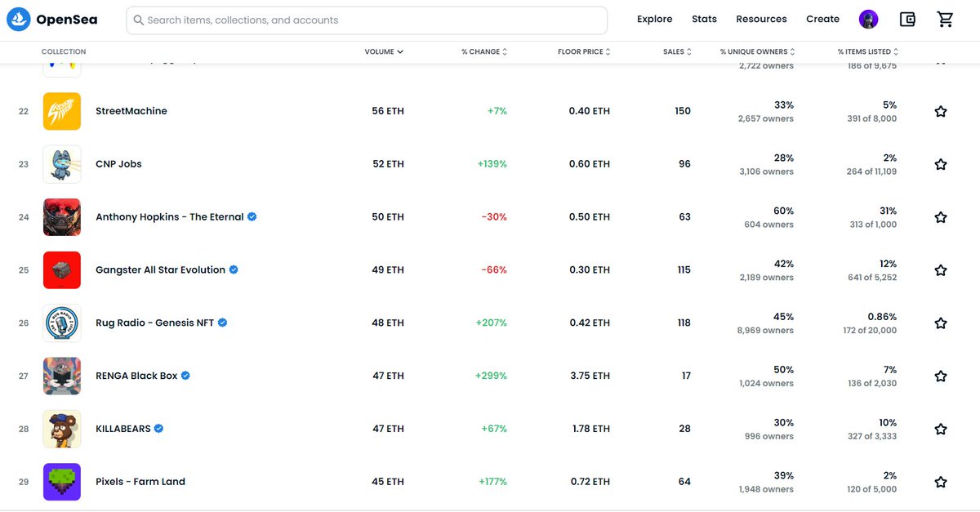This screenshot has height=512, width=980.
Task: Add StreetMachine to watchlist star
Action: 941,111
